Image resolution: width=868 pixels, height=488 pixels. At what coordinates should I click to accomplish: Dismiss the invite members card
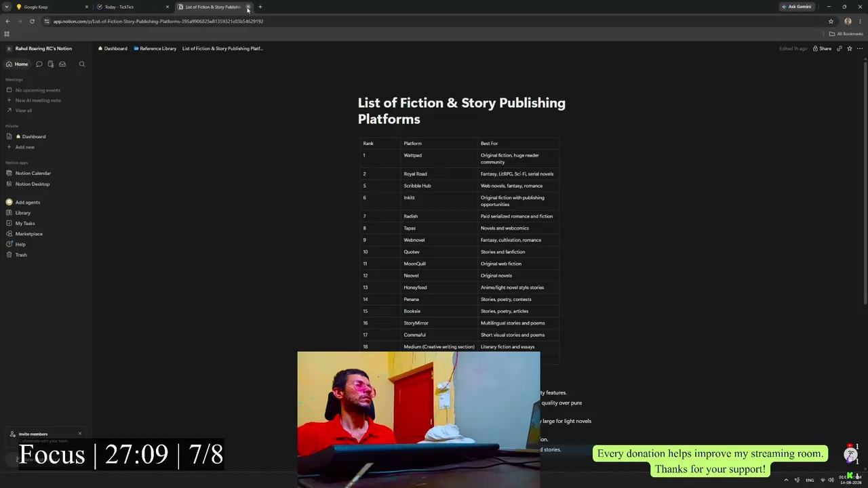click(80, 434)
